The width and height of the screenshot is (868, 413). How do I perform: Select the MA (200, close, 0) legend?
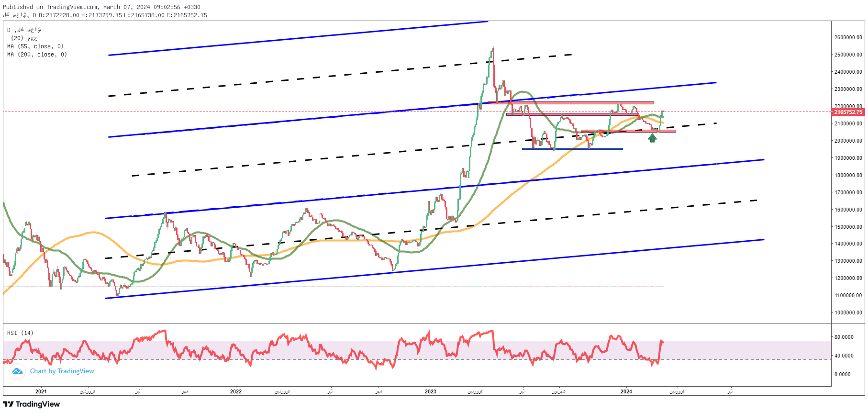coord(37,55)
